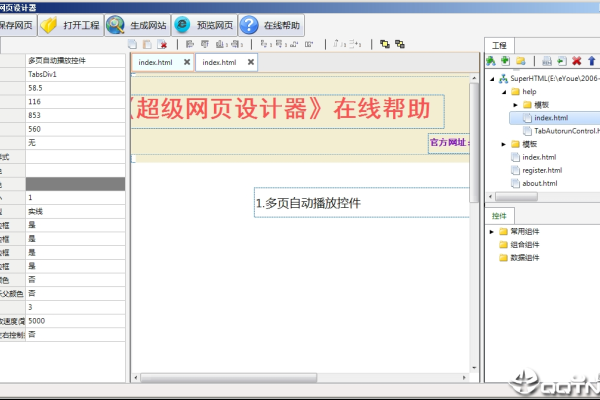Expand the 常用组件 component group
The width and height of the screenshot is (600, 400).
tap(491, 232)
